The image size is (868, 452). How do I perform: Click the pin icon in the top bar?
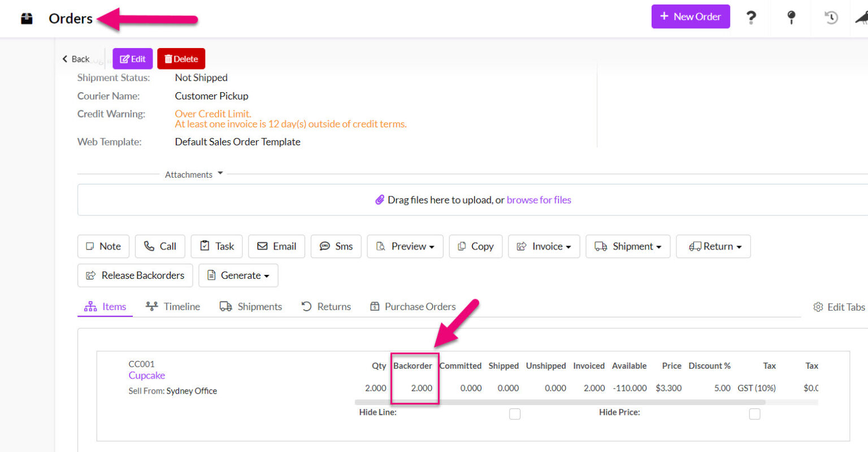click(791, 18)
